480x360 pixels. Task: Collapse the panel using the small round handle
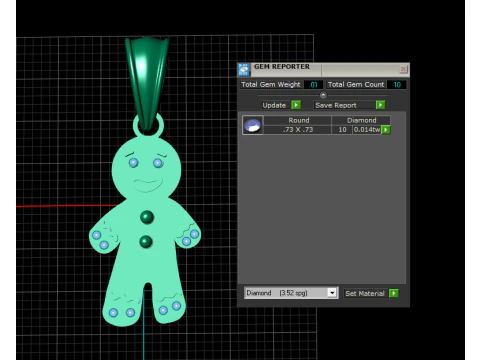[x=323, y=95]
